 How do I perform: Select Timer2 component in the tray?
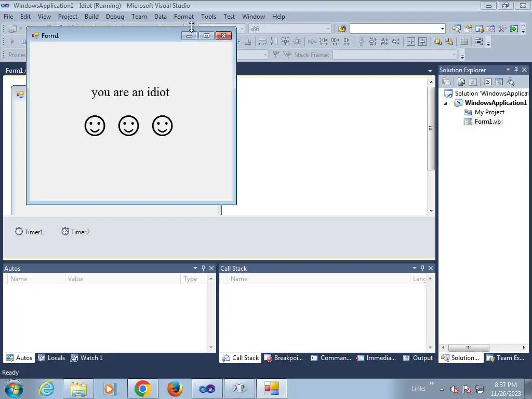coord(75,232)
